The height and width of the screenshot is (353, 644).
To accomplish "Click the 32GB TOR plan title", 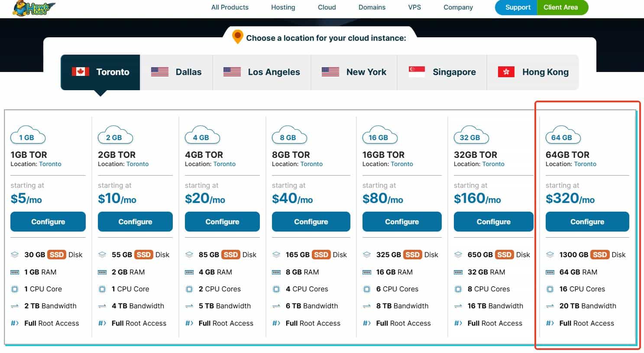I will coord(476,155).
